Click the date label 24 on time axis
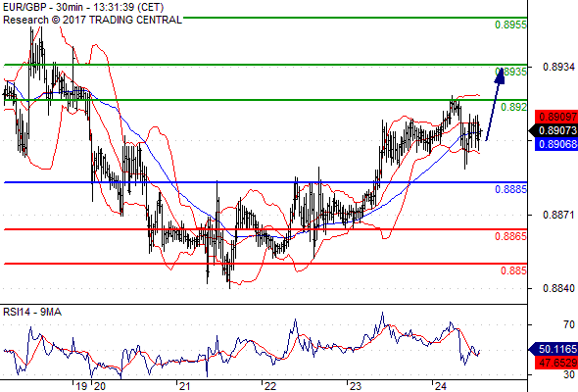Image resolution: width=578 pixels, height=392 pixels. pyautogui.click(x=440, y=386)
